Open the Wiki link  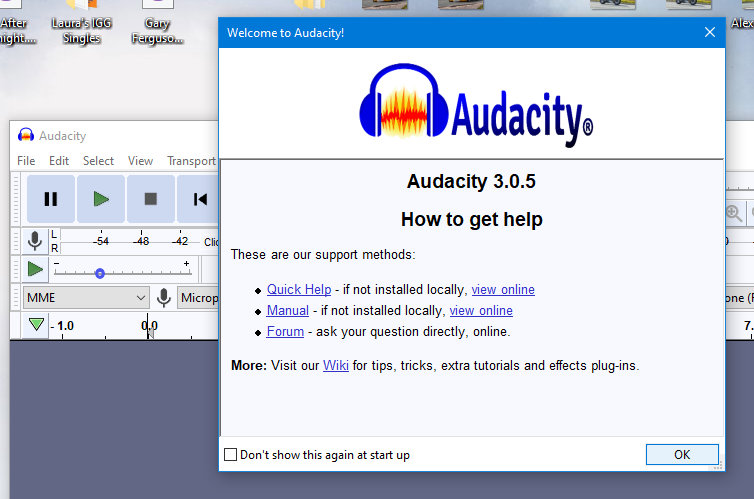click(x=336, y=366)
